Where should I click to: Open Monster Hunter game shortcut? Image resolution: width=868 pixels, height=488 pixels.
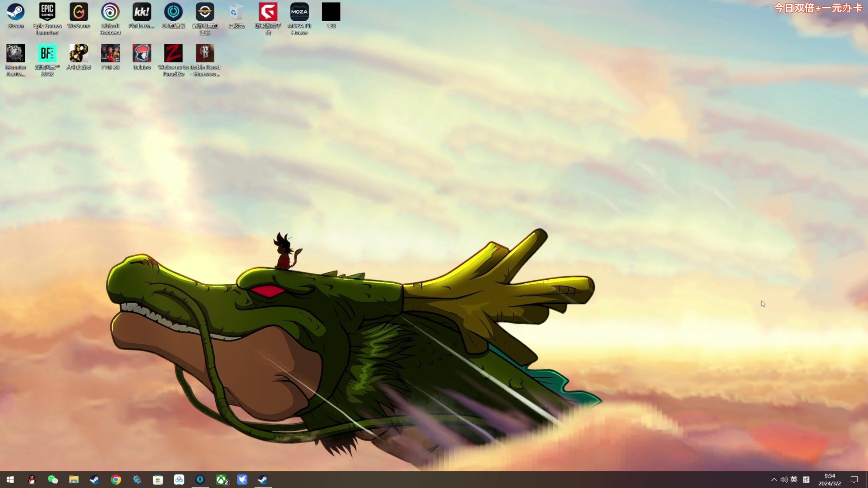pos(16,53)
